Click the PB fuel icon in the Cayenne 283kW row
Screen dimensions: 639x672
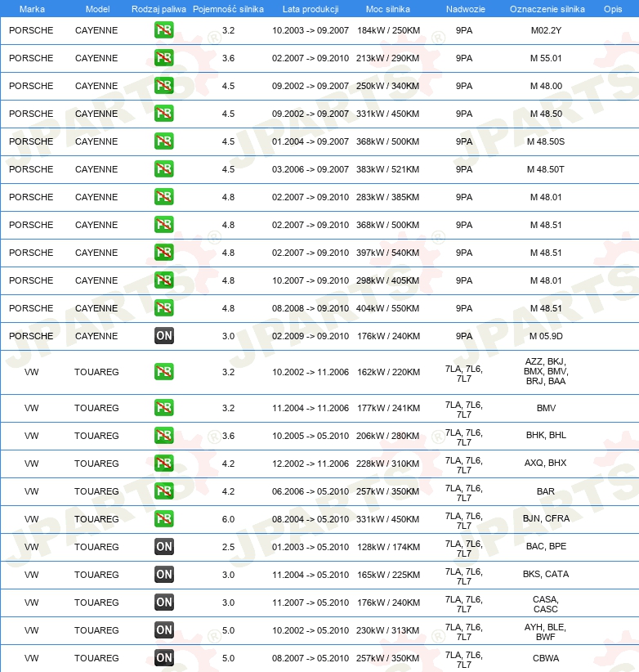(x=164, y=197)
